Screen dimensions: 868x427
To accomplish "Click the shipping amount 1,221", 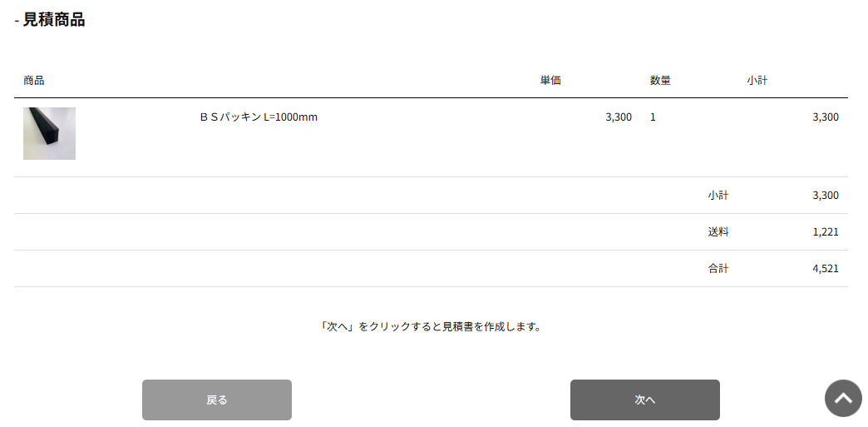I will point(825,232).
